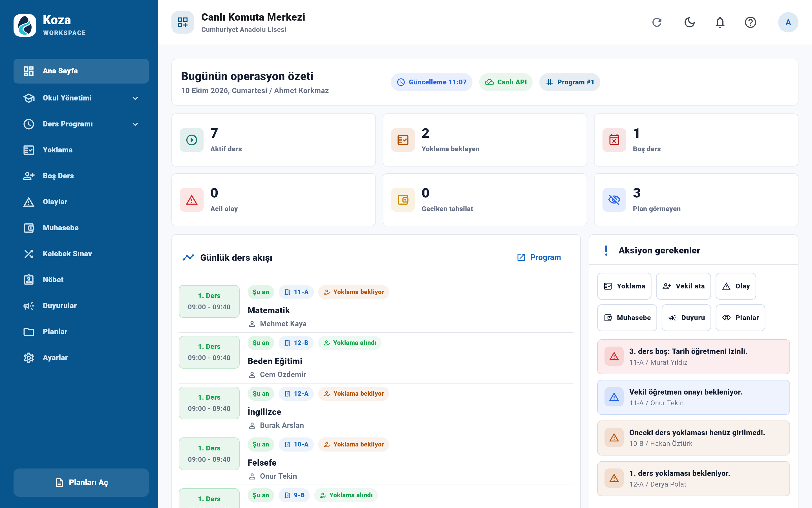Screen dimensions: 812x508
Task: Click the Program #1 chip
Action: 570,82
